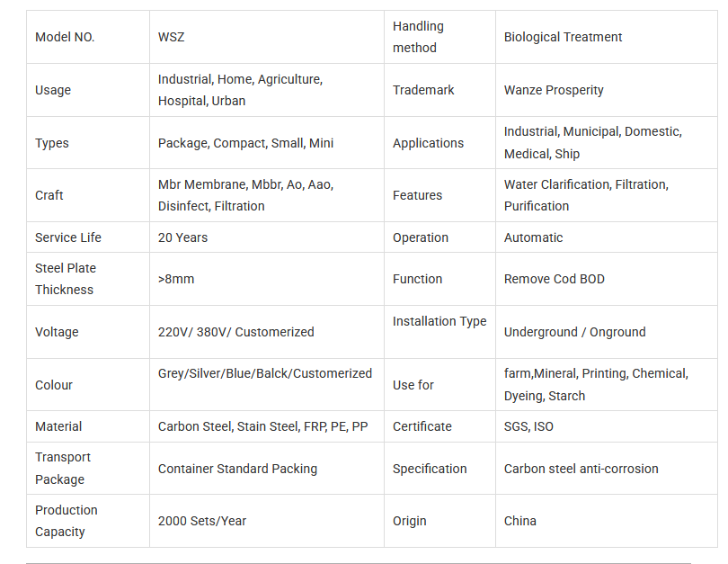Viewport: 728px width, 564px height.
Task: Click the 2000 Sets/Year capacity value
Action: point(202,521)
